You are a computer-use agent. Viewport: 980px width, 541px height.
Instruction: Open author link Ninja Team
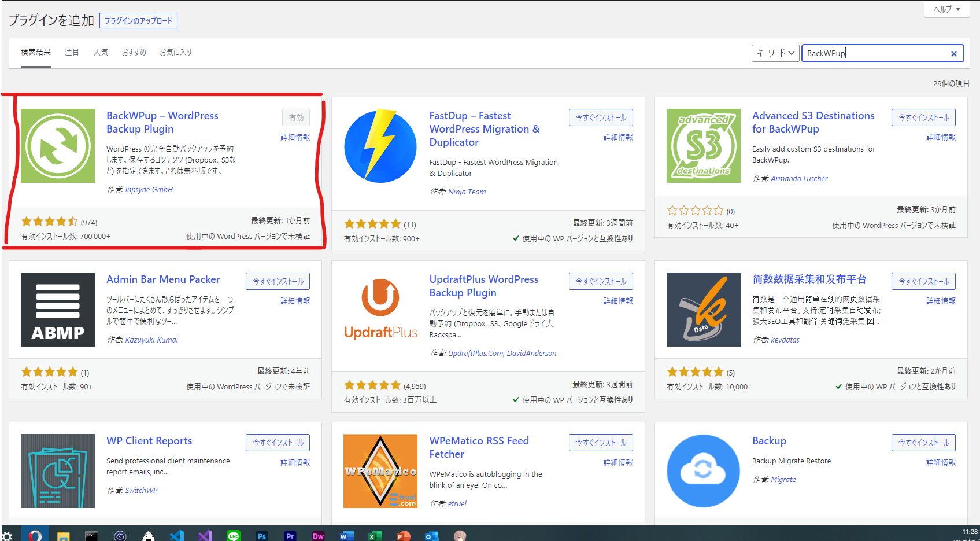[467, 192]
